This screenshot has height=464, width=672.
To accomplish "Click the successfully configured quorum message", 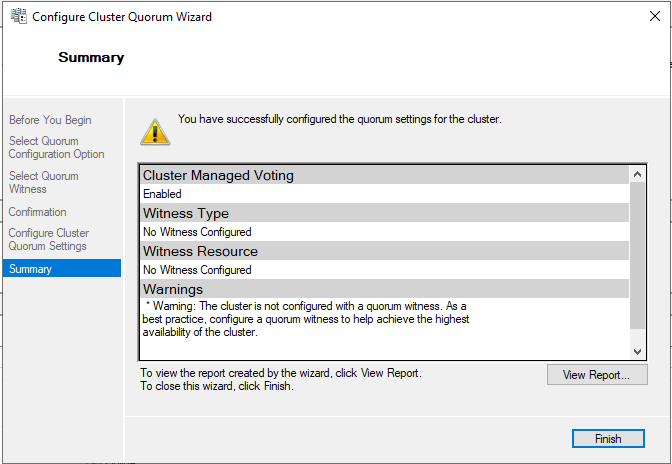I will (339, 119).
